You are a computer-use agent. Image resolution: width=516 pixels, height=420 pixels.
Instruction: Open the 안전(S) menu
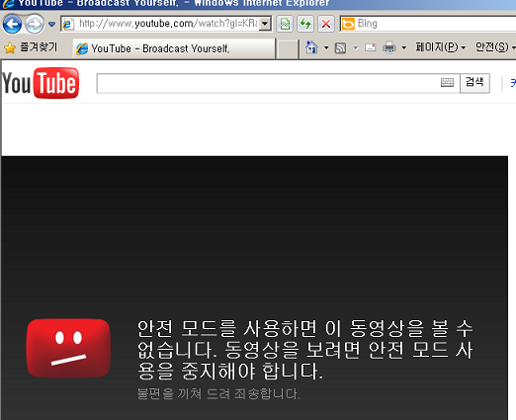pyautogui.click(x=495, y=47)
